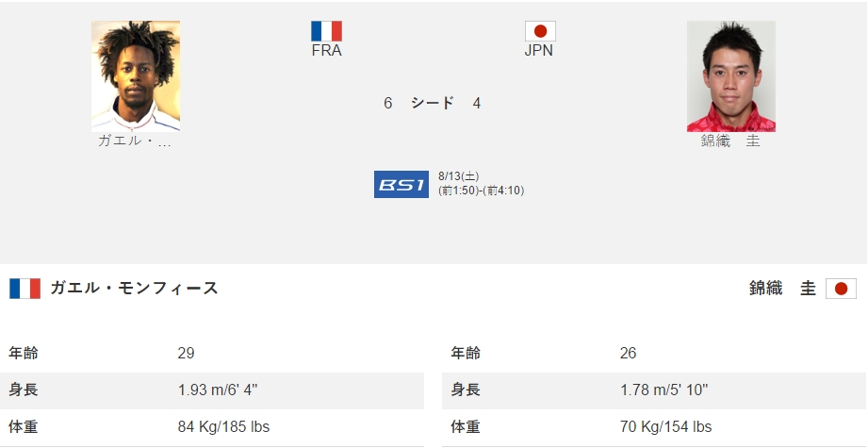Click Monfils height value 1.93 m/6' 4"
The height and width of the screenshot is (448, 868).
pos(218,390)
